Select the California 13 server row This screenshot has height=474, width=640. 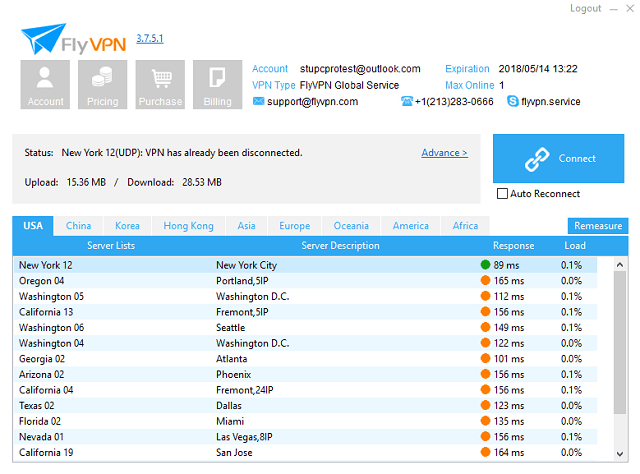click(305, 312)
